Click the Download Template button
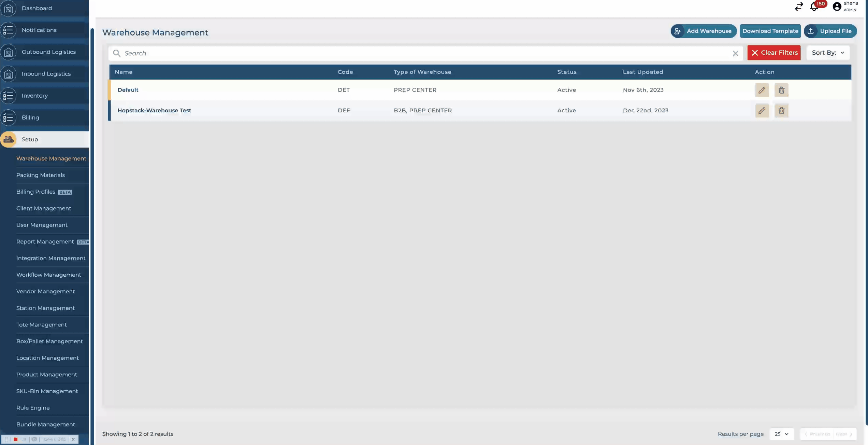Screen dimensions: 868x445 coord(770,31)
